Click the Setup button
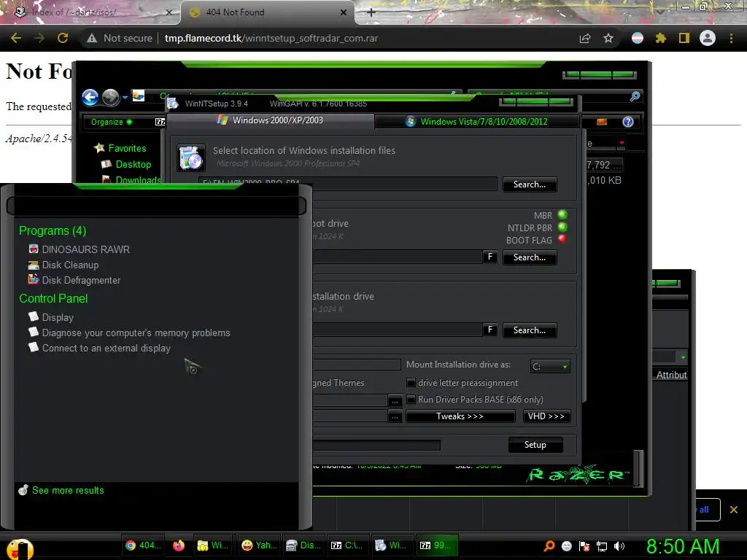Viewport: 747px width, 560px height. pyautogui.click(x=535, y=444)
